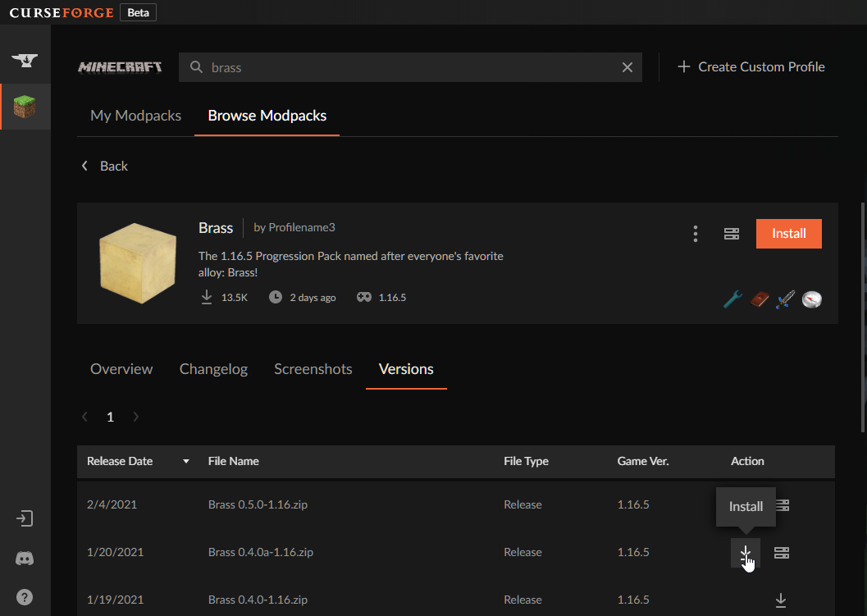Click page number 1 in pagination
The height and width of the screenshot is (616, 867).
[x=110, y=417]
